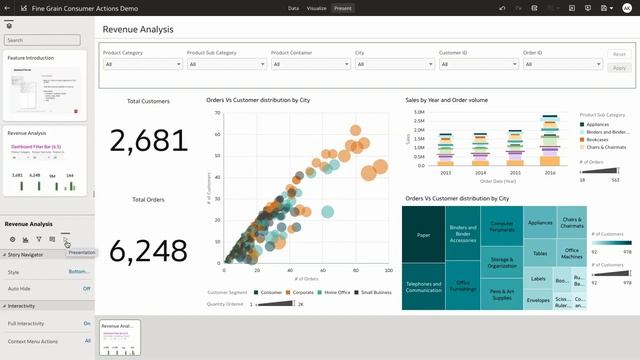Screen dimensions: 640x360
Task: Select Pens & Art Supplies treemap tile
Action: click(502, 294)
